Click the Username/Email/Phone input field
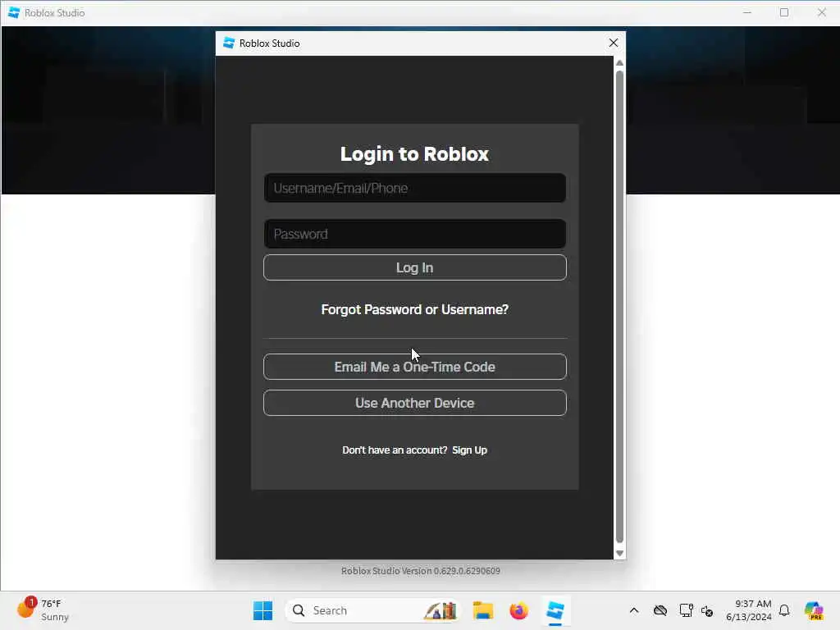840x630 pixels. pyautogui.click(x=414, y=188)
